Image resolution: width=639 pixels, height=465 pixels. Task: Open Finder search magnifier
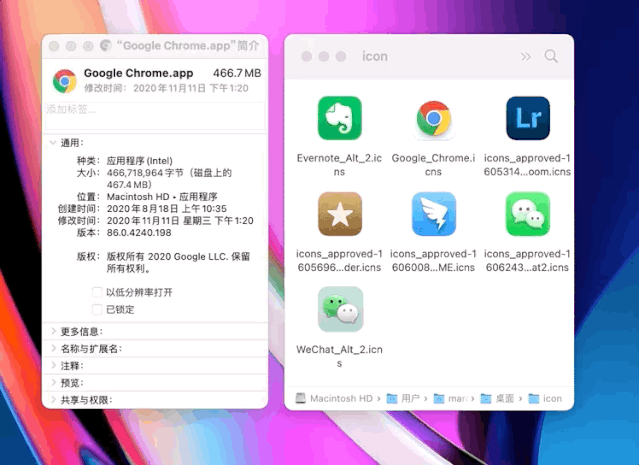point(551,56)
